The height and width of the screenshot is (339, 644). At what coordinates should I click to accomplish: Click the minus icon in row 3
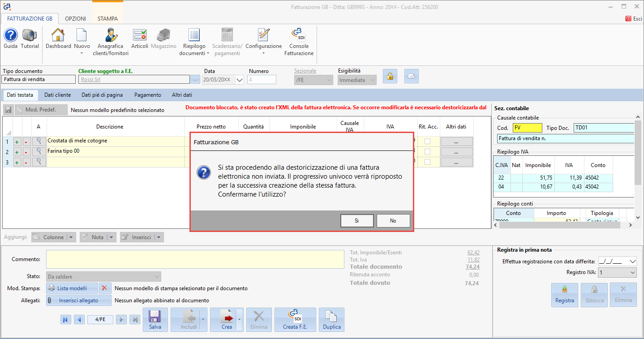pyautogui.click(x=26, y=162)
